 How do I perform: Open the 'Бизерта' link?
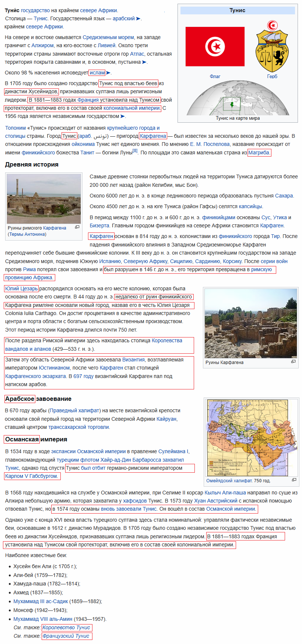coord(99,225)
